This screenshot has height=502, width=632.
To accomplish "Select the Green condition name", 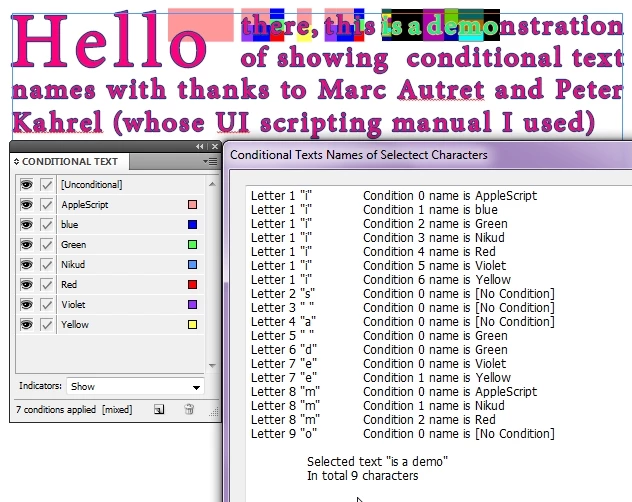I will point(73,245).
